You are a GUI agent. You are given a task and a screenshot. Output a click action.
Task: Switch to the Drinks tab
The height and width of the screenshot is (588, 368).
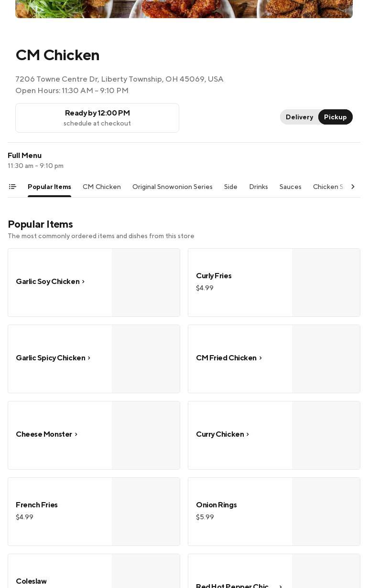[259, 187]
